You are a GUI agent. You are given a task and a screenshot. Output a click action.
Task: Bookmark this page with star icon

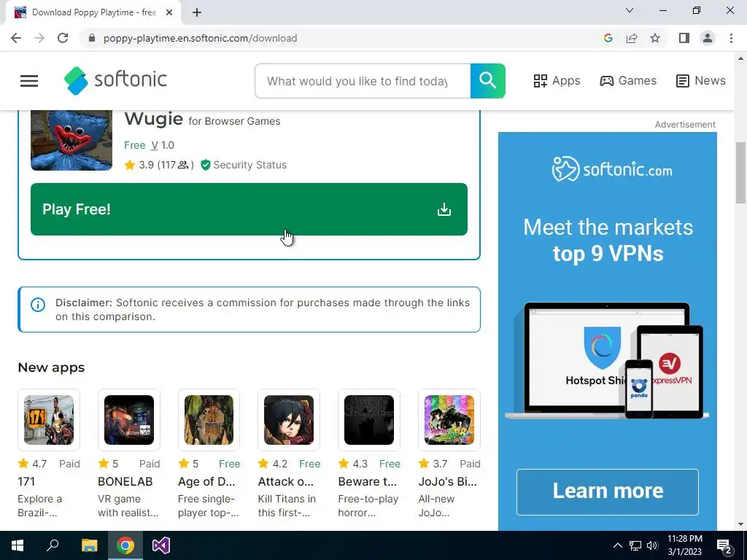point(655,38)
